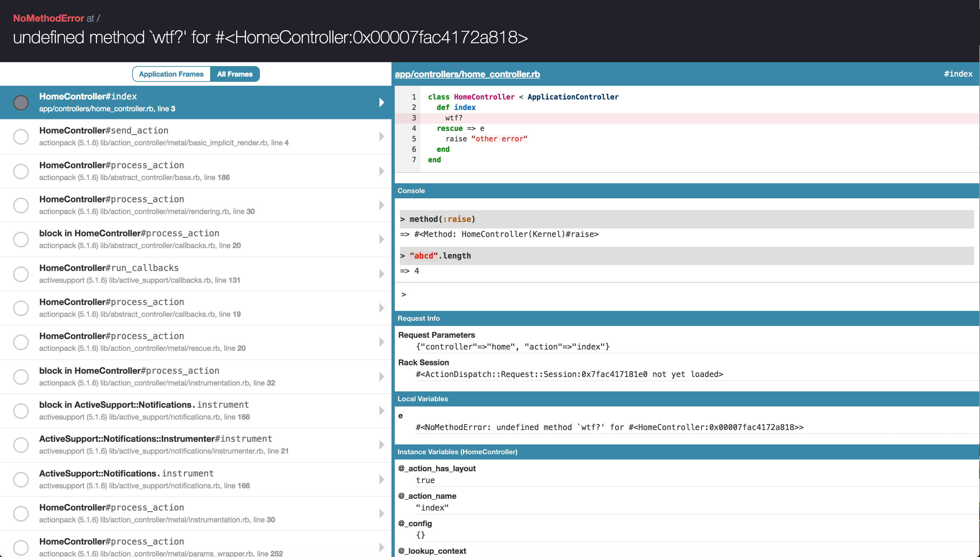Click '=> #<Method: HomeController(Kernel)#raise>' result
980x557 pixels.
point(499,234)
